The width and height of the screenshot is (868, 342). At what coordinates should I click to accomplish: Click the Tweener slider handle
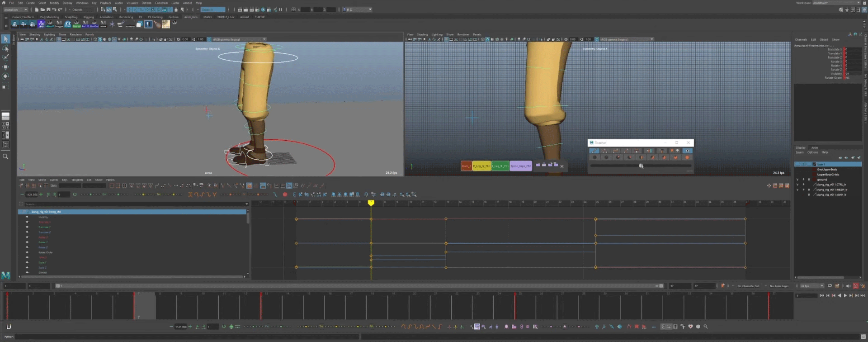pyautogui.click(x=641, y=166)
